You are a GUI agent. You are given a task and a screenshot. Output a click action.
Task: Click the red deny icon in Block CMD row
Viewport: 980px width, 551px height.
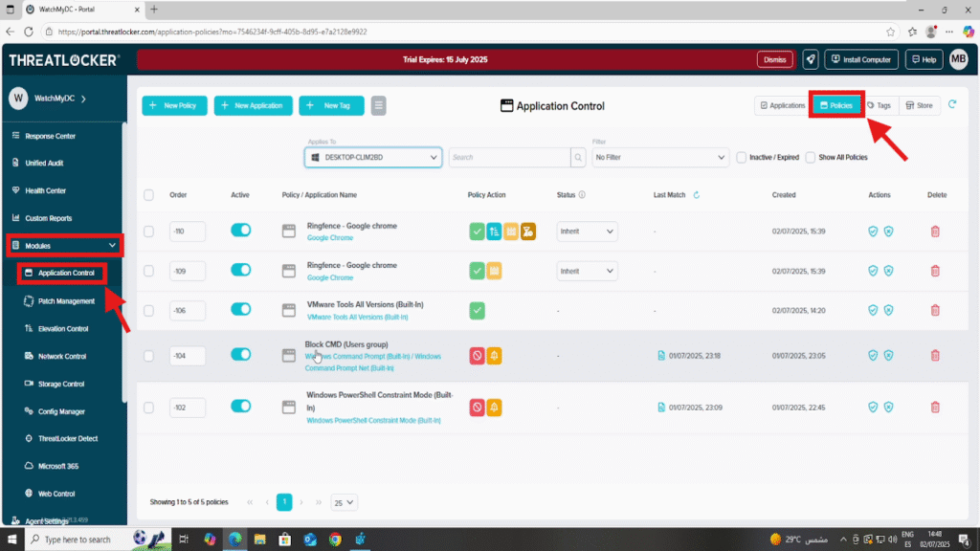click(x=477, y=356)
